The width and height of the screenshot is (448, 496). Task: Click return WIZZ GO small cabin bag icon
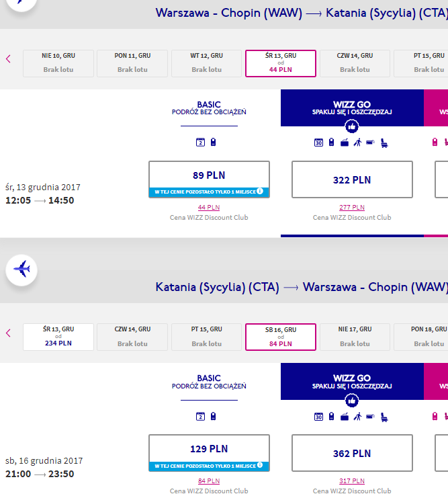click(x=331, y=416)
